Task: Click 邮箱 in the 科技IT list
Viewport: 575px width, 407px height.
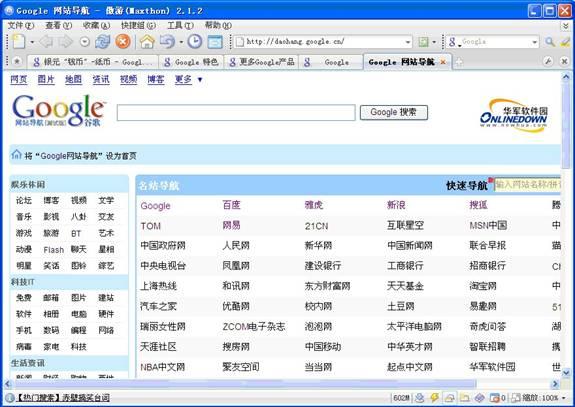Action: point(51,297)
